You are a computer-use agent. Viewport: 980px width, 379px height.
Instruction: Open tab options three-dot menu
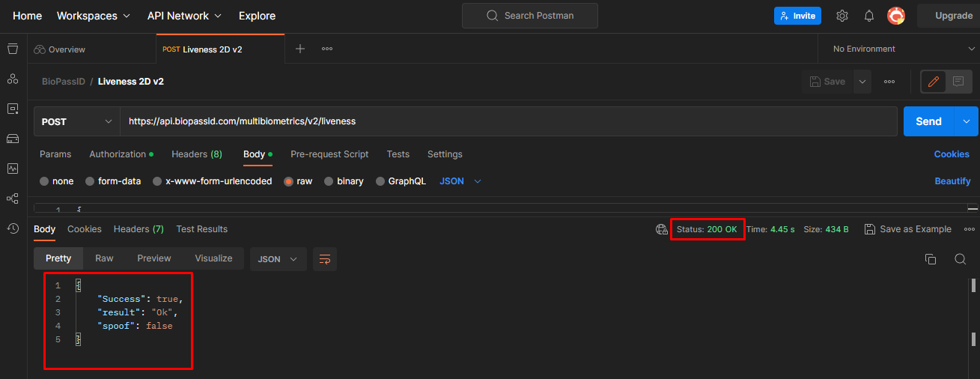point(327,49)
